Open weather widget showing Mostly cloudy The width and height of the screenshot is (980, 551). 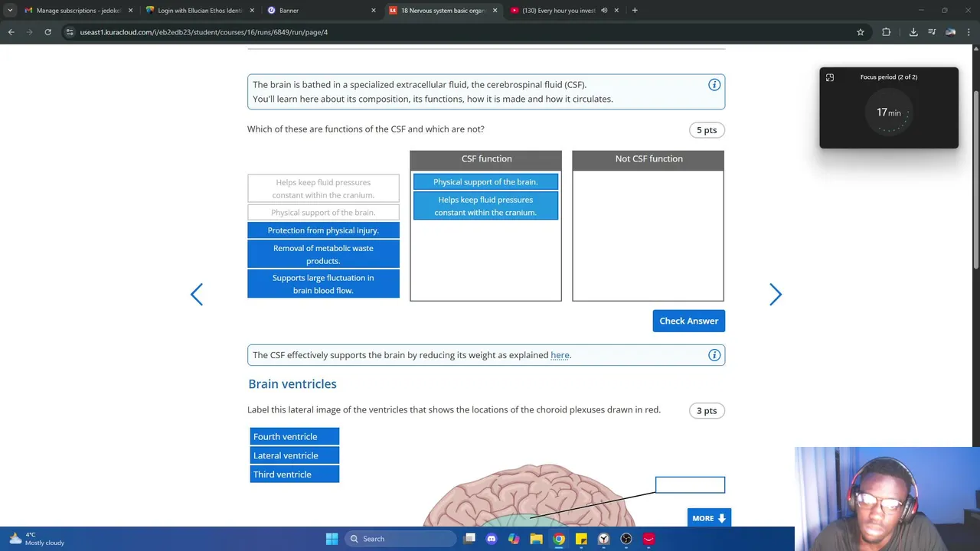(35, 539)
